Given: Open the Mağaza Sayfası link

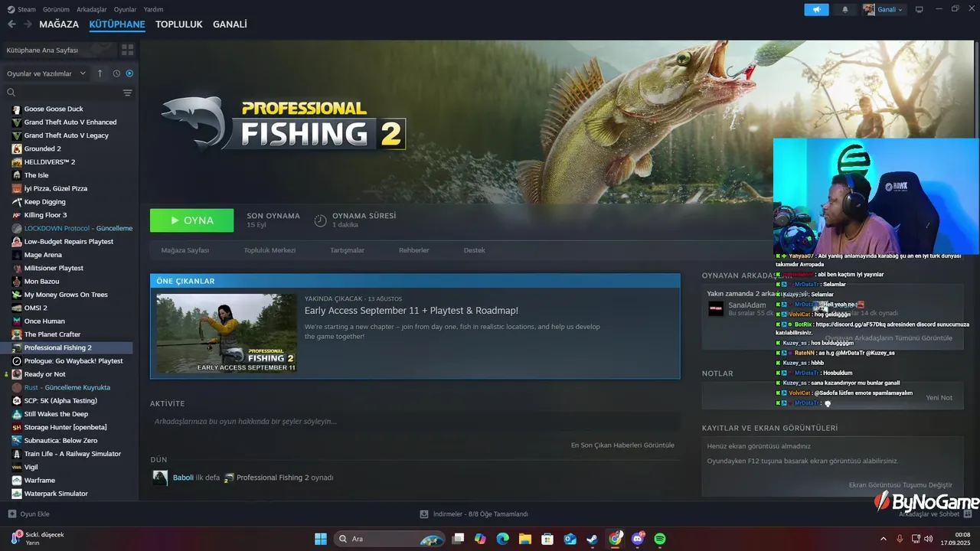Looking at the screenshot, I should [x=185, y=250].
